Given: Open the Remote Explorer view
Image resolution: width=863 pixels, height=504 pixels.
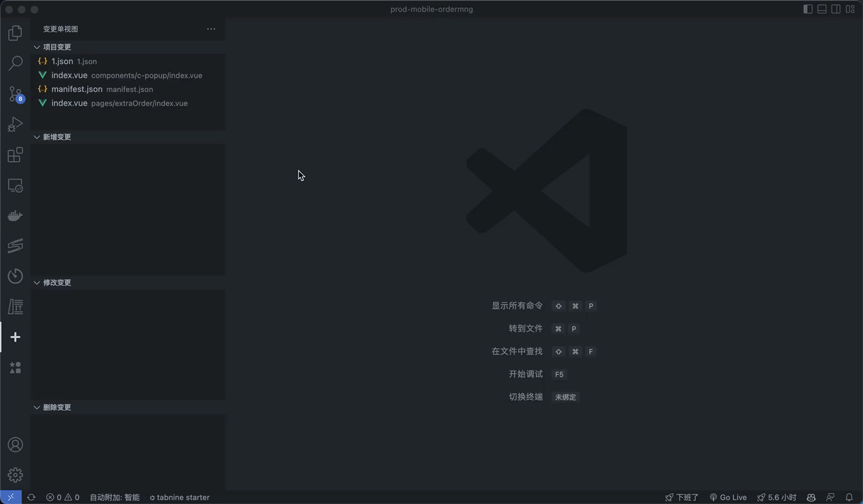Looking at the screenshot, I should pyautogui.click(x=15, y=185).
